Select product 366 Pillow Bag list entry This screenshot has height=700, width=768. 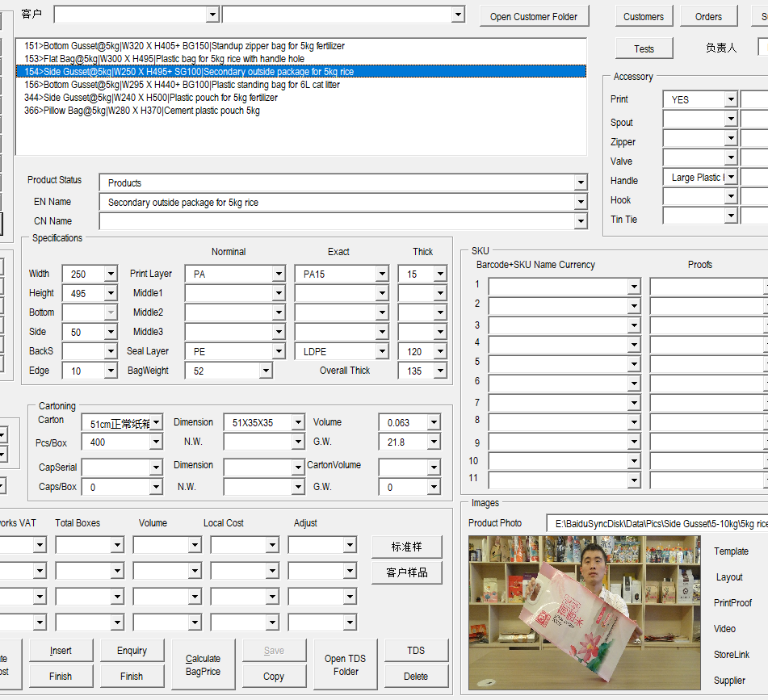point(142,111)
